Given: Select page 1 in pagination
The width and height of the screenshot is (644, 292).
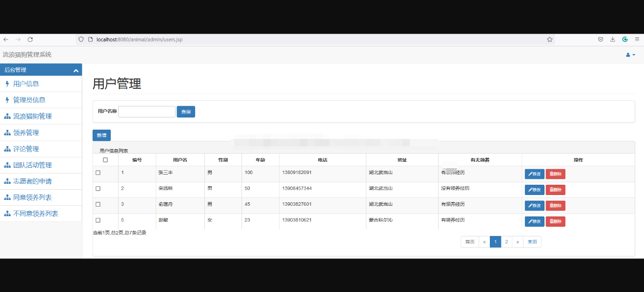Looking at the screenshot, I should click(x=496, y=242).
